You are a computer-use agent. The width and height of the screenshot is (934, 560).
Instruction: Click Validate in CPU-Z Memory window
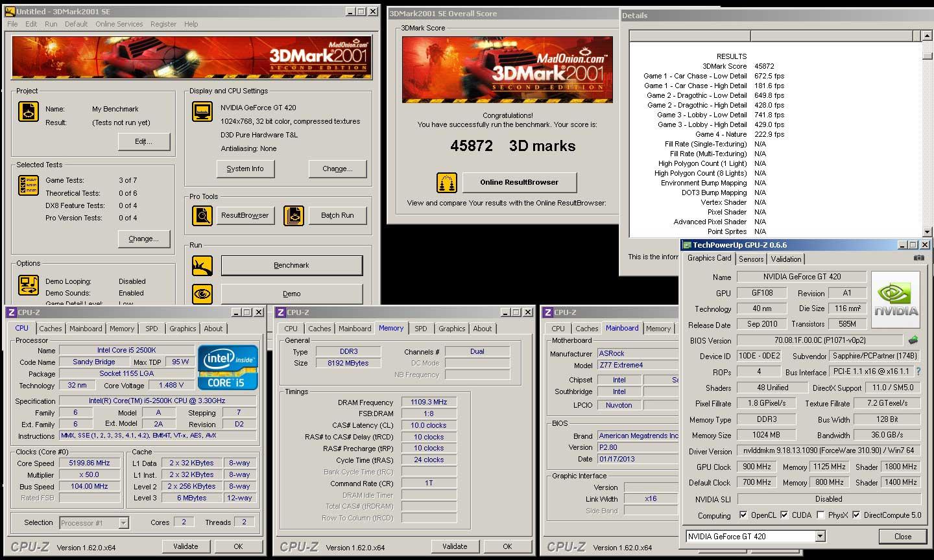455,546
